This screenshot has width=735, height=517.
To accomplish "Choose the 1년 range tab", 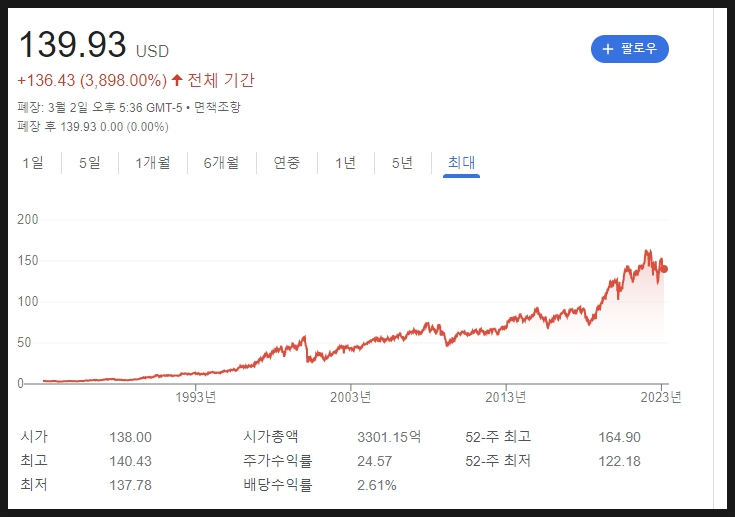I will click(x=345, y=163).
